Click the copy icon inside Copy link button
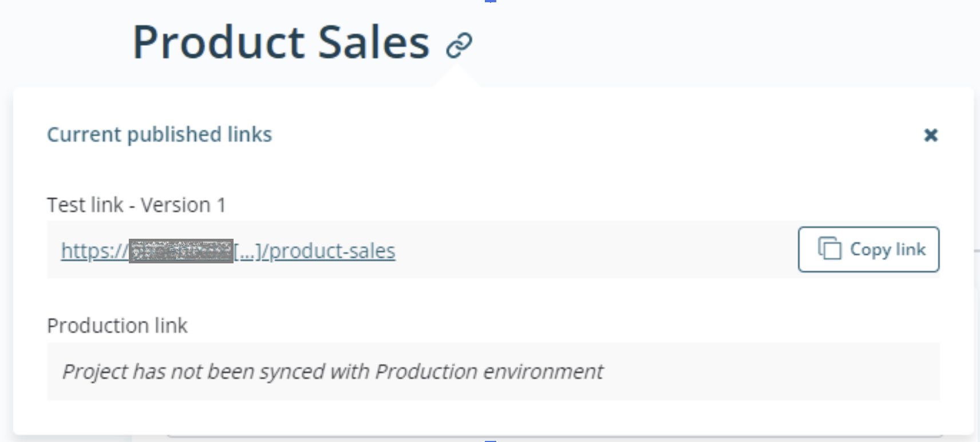980x442 pixels. [829, 249]
